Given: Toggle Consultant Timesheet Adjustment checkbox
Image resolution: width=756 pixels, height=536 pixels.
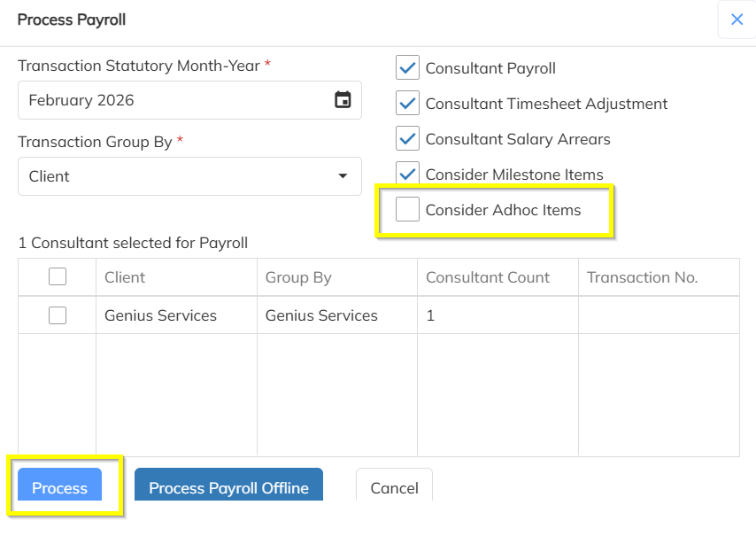Looking at the screenshot, I should pos(407,104).
